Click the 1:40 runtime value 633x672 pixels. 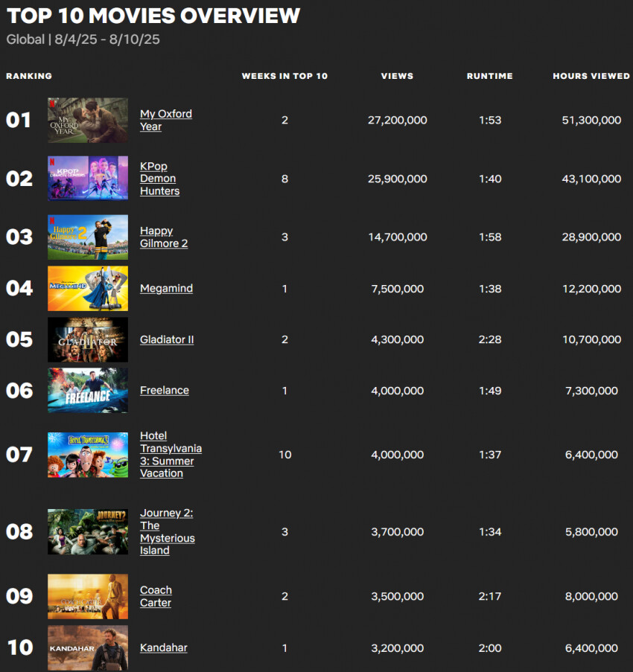[x=490, y=179]
